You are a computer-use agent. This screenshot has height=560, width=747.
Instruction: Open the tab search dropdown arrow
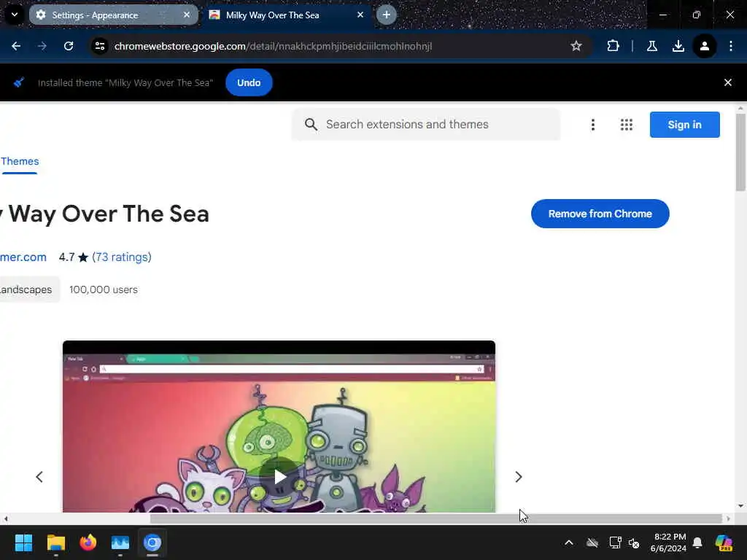15,15
